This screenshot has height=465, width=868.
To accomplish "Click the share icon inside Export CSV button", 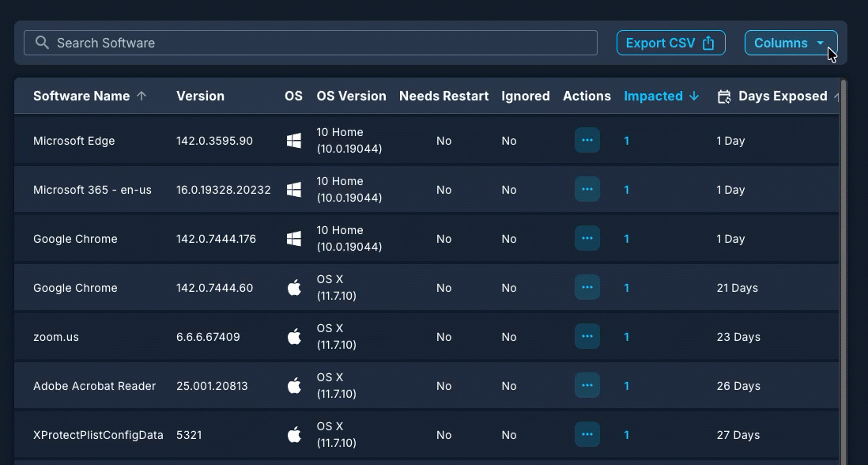I will pyautogui.click(x=708, y=43).
